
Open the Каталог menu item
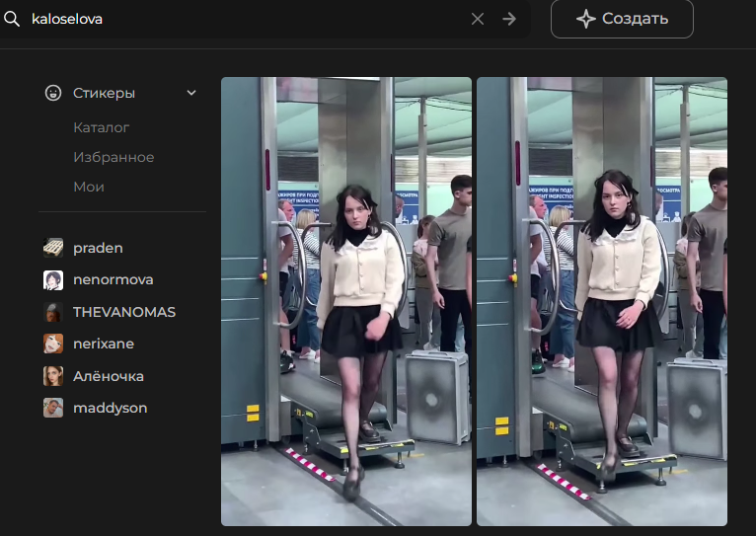pos(102,127)
